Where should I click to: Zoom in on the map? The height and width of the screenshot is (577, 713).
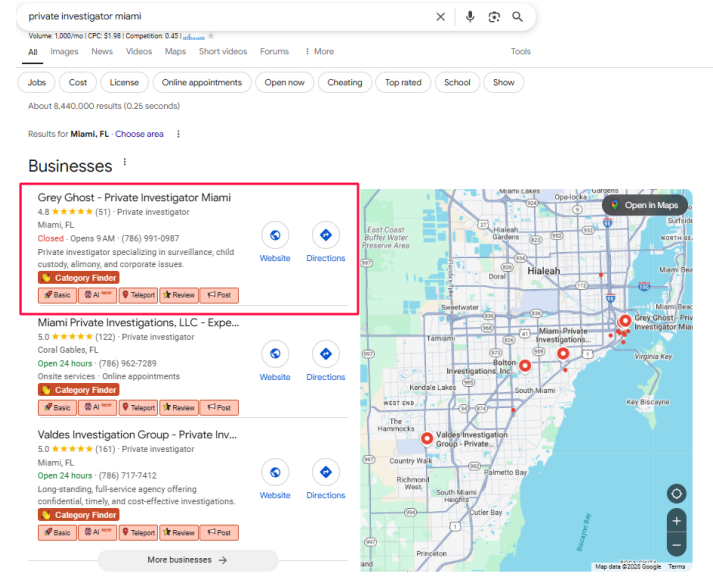(x=677, y=521)
